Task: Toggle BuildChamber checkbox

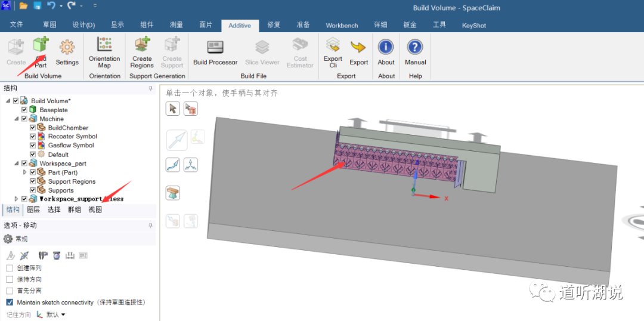Action: [33, 128]
